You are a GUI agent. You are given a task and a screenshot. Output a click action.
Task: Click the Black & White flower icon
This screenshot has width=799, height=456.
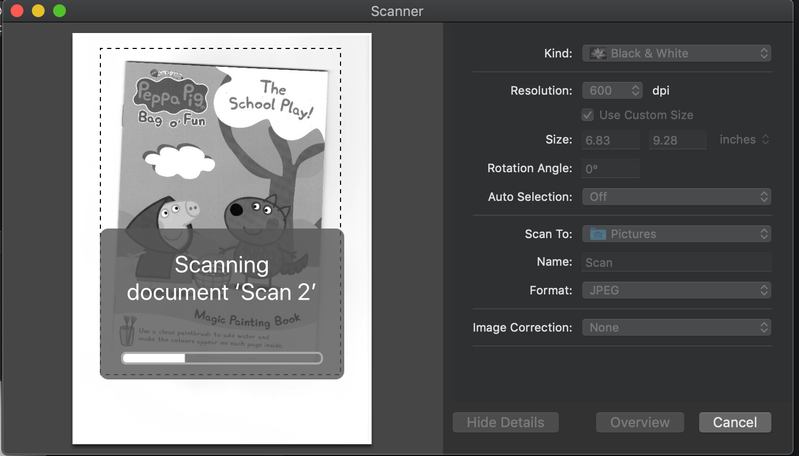tap(598, 53)
